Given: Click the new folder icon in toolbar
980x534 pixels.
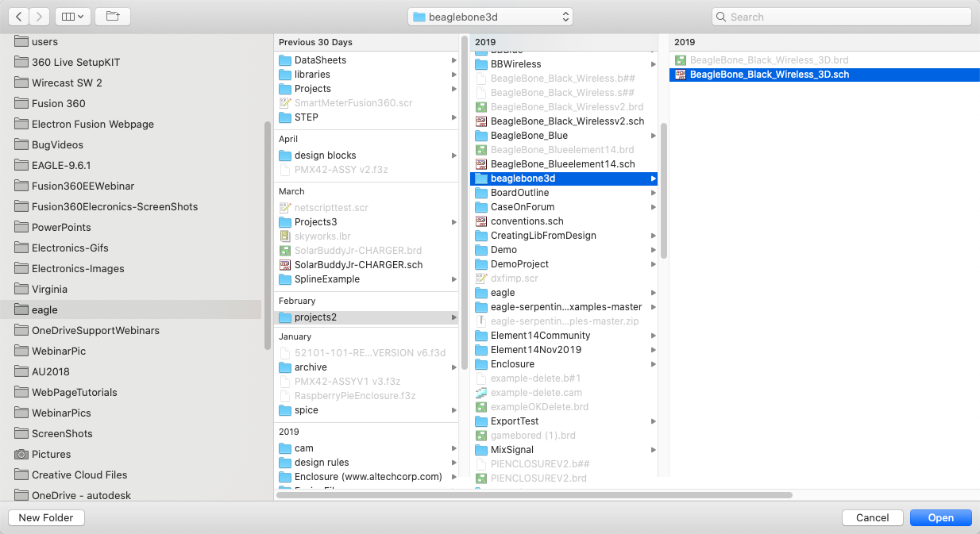Looking at the screenshot, I should click(x=113, y=16).
